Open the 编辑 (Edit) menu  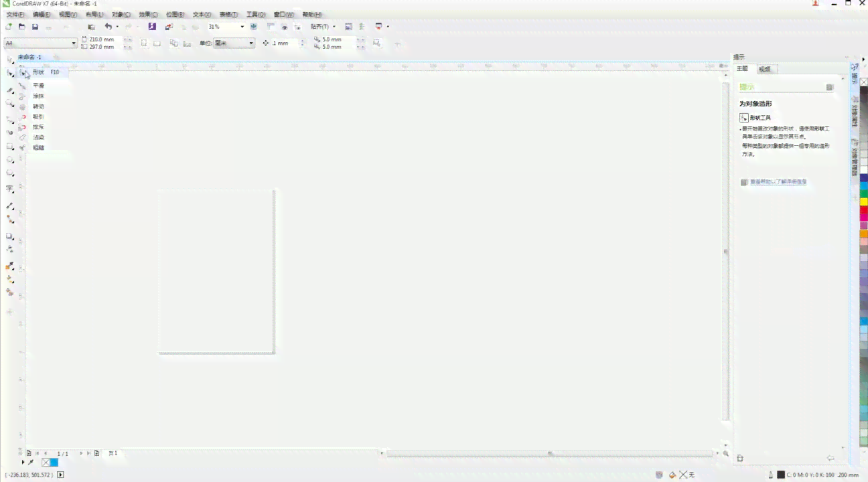point(42,14)
